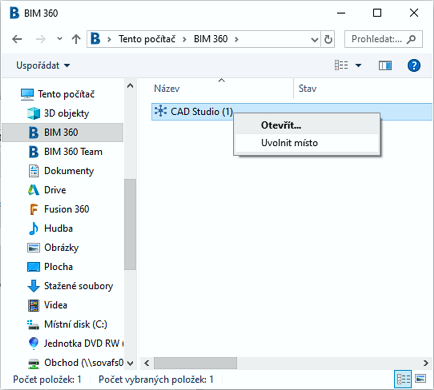
Task: Click the search magnifier icon
Action: pyautogui.click(x=411, y=39)
